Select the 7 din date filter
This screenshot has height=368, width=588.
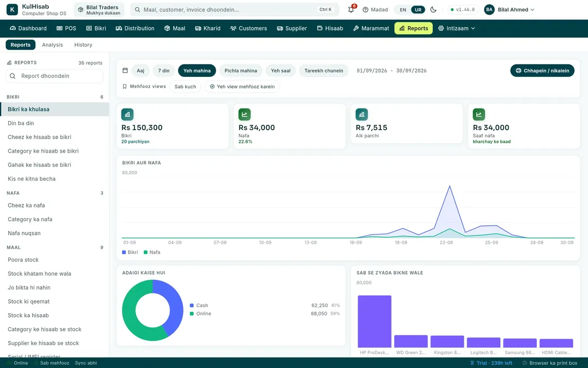click(x=164, y=70)
